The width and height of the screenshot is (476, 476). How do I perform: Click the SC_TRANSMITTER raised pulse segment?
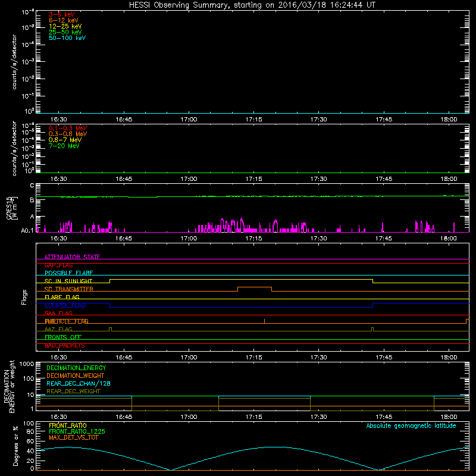[255, 287]
